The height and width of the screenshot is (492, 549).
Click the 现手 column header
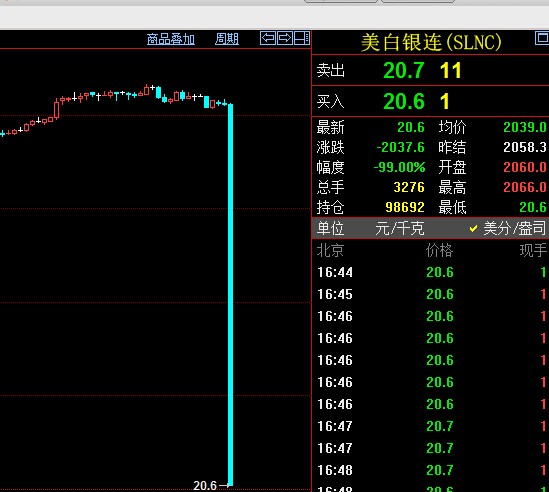point(533,250)
